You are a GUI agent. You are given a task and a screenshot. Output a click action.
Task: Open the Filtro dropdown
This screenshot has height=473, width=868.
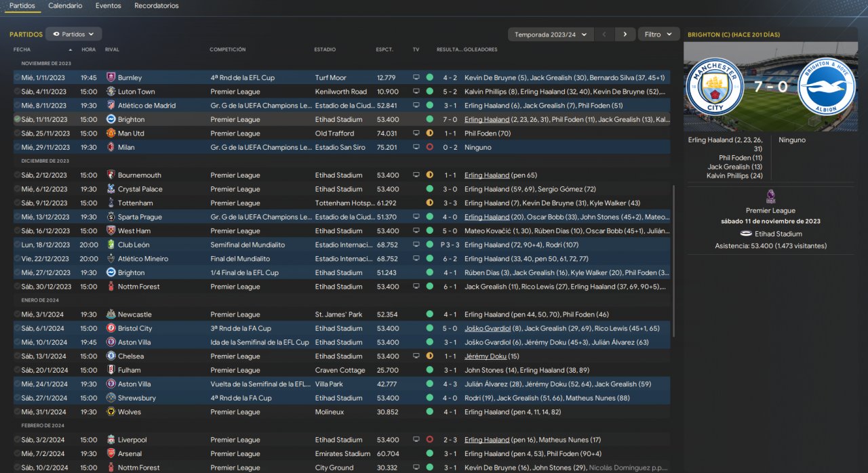point(659,34)
